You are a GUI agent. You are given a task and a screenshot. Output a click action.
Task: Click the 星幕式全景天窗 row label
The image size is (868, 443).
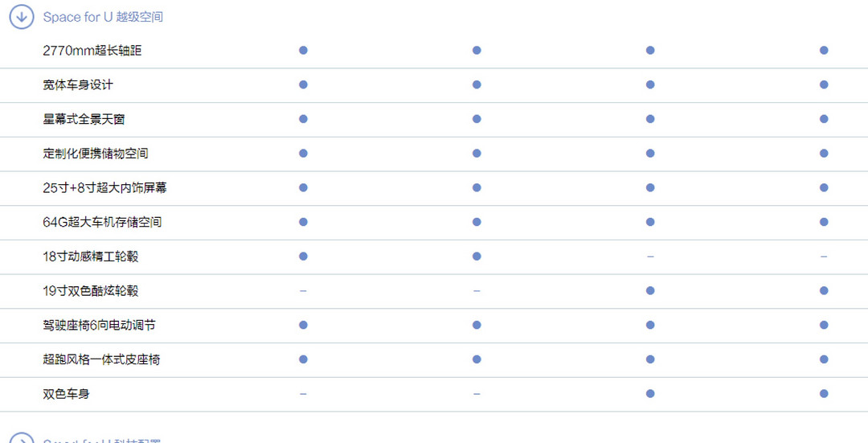[x=84, y=119]
